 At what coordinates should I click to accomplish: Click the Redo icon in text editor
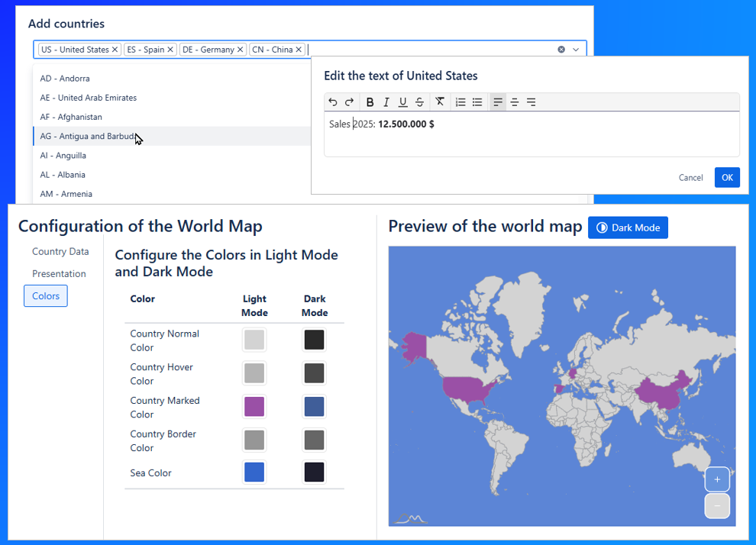click(x=349, y=102)
